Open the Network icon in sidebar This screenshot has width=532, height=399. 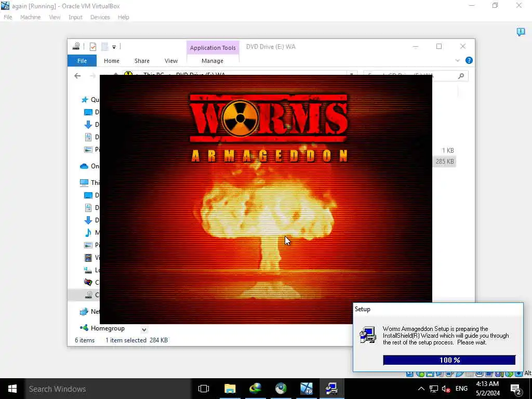click(x=84, y=312)
